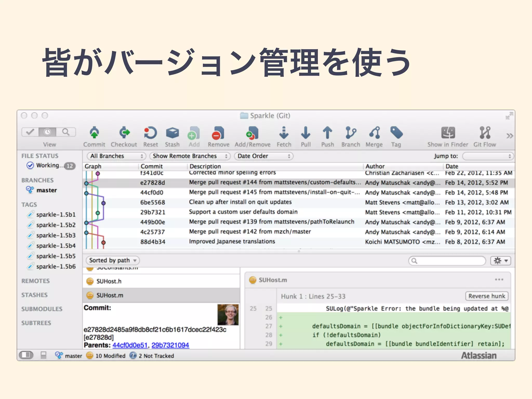This screenshot has width=532, height=399.
Task: Click the Push arrow icon
Action: (327, 133)
